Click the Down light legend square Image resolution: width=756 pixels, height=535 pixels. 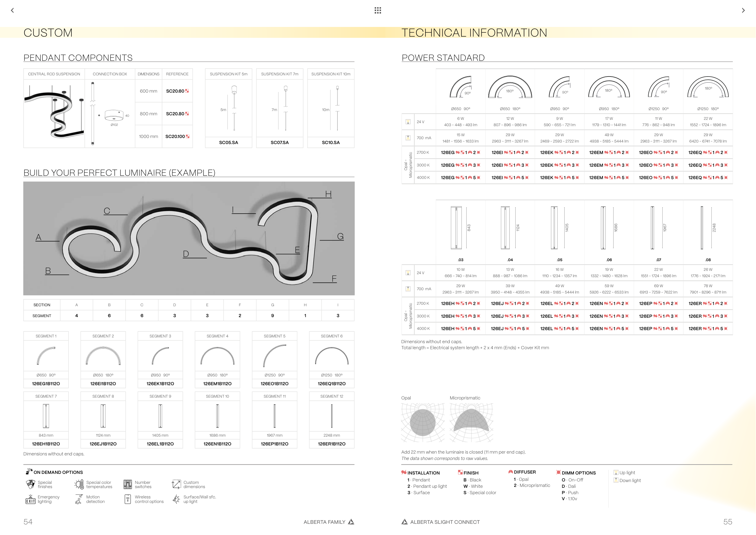click(616, 480)
